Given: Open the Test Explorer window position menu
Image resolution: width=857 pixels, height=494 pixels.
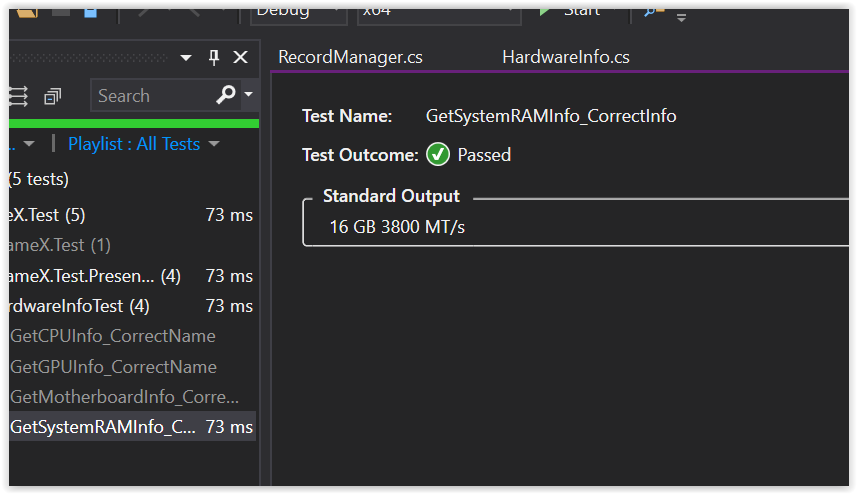Looking at the screenshot, I should click(186, 58).
